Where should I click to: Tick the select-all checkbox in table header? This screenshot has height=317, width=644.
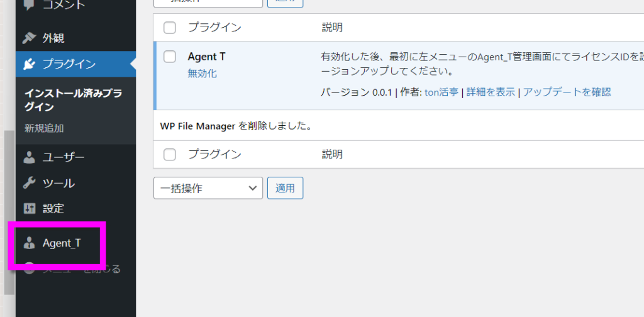pyautogui.click(x=170, y=28)
